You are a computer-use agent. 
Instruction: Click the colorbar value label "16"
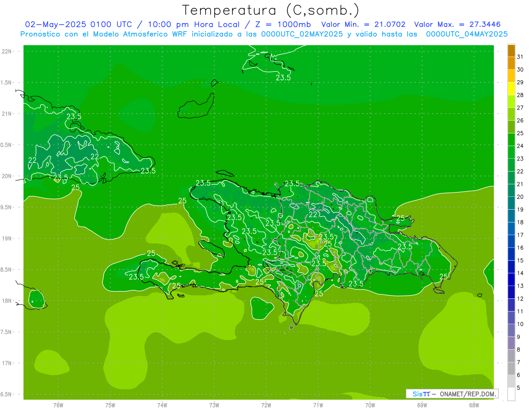click(520, 248)
